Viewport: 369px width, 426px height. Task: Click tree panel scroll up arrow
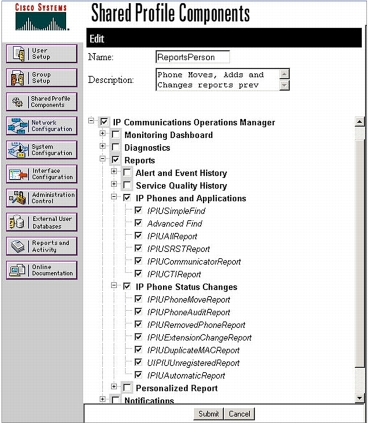(x=359, y=122)
